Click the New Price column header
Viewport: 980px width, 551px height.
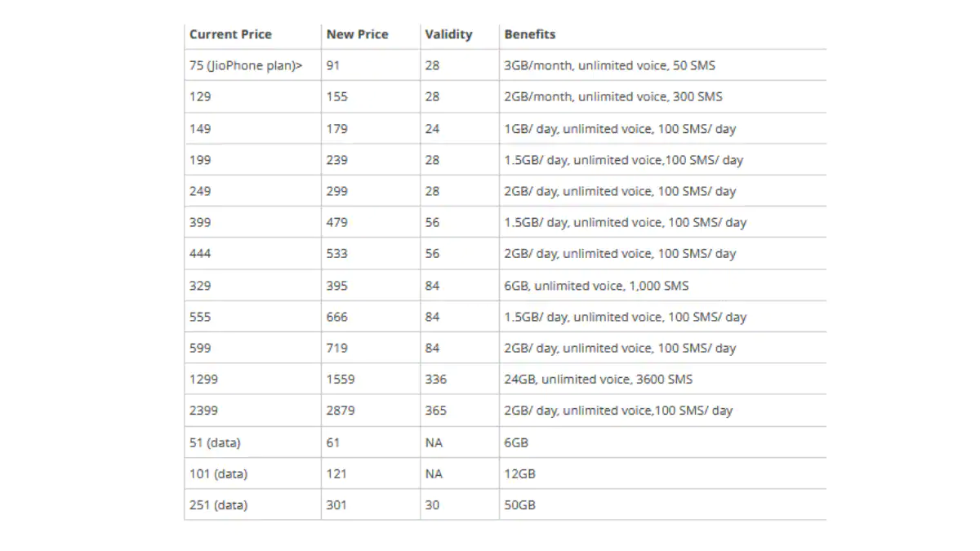[357, 34]
